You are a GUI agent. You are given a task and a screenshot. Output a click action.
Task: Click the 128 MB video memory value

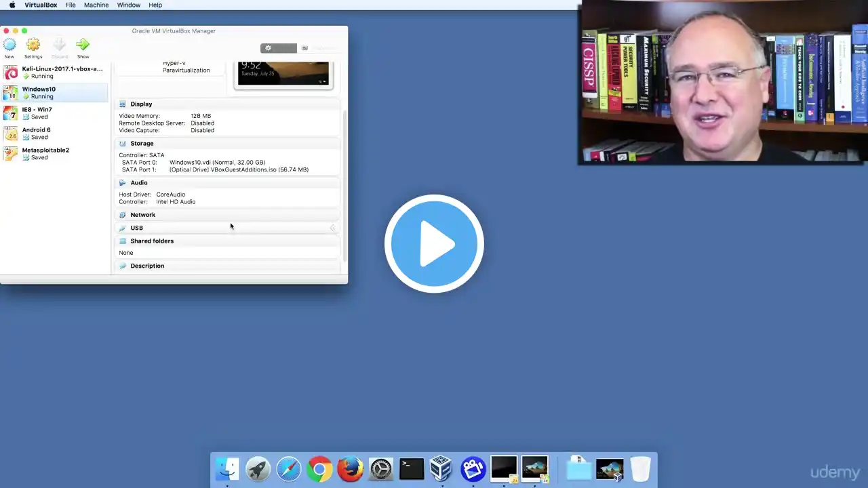(201, 116)
